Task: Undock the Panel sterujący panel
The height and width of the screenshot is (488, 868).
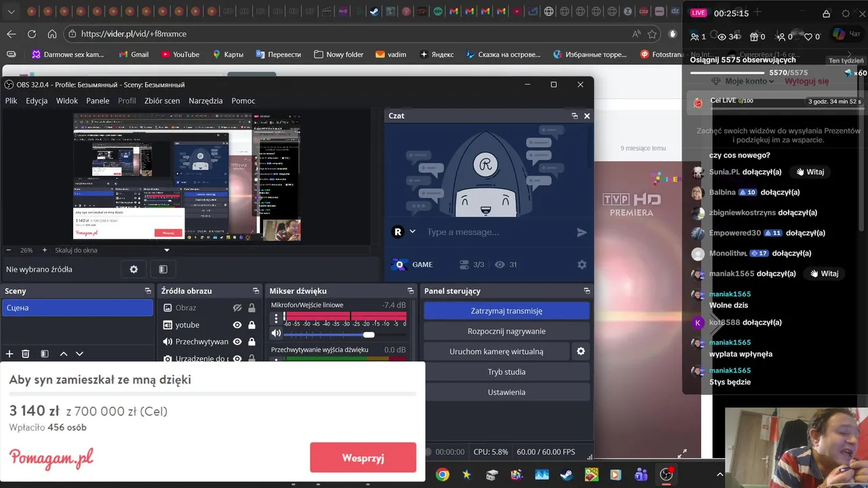Action: tap(587, 291)
